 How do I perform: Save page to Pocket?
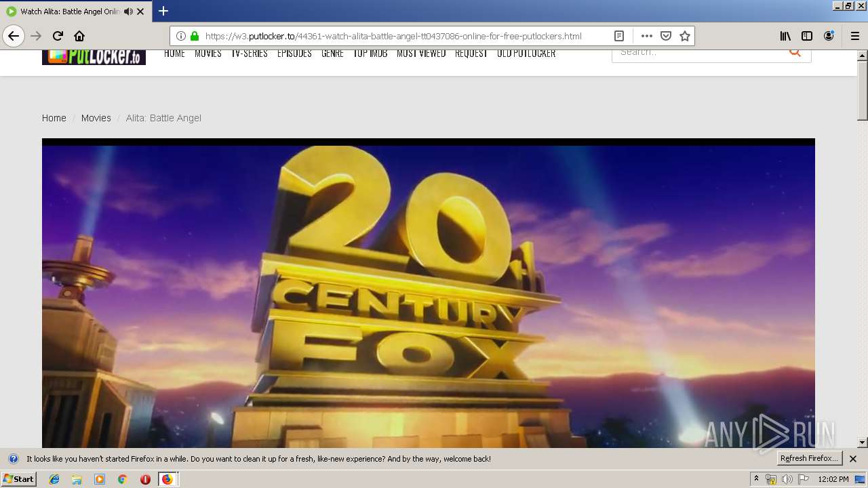(x=666, y=36)
